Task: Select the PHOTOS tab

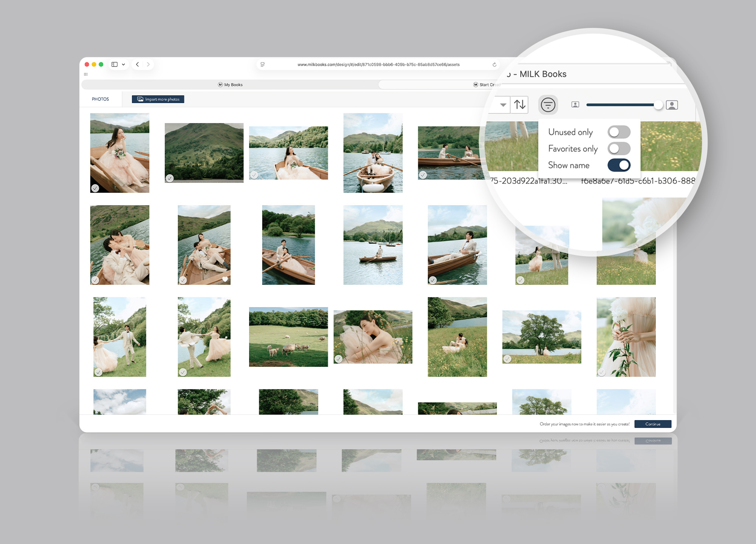Action: [x=100, y=99]
